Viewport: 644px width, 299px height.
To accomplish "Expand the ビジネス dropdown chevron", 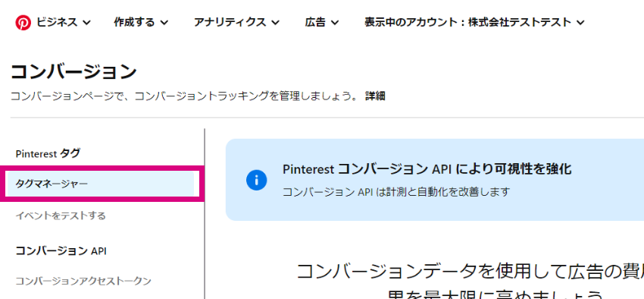I will (86, 23).
